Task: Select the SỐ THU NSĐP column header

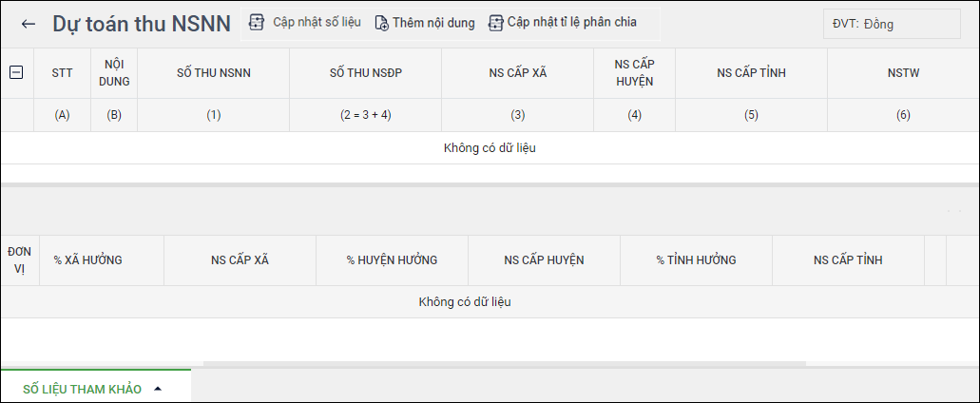Action: [x=365, y=73]
